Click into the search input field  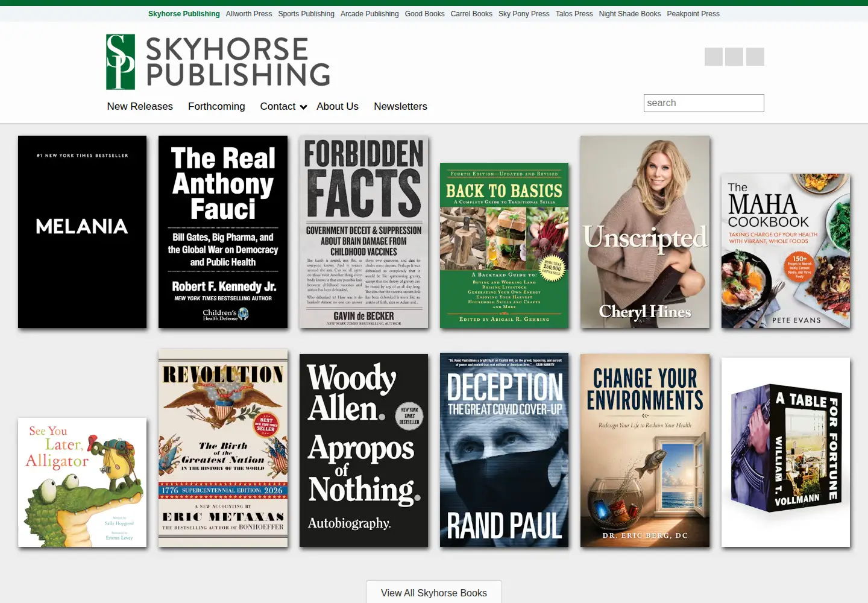click(x=703, y=103)
